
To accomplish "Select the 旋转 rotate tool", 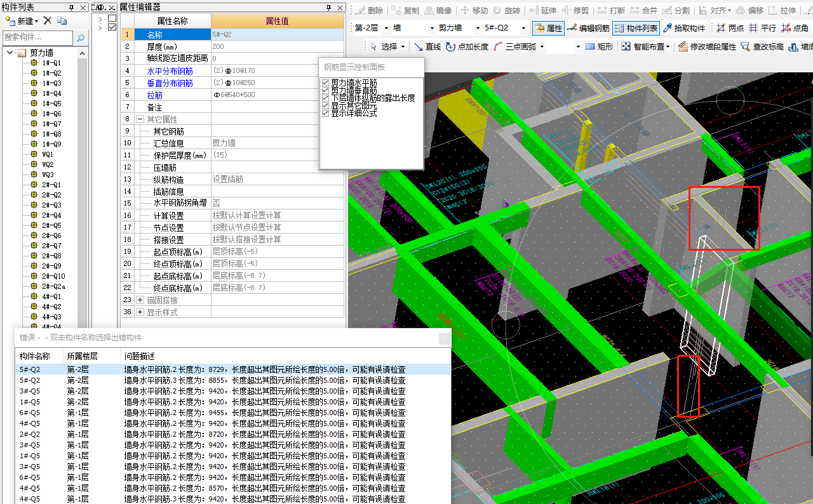I will click(x=506, y=10).
